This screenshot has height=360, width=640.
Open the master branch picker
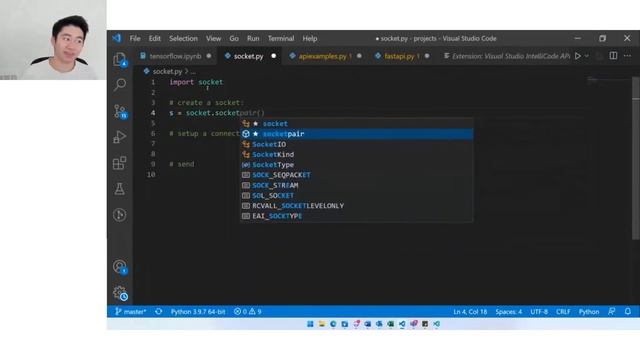130,311
